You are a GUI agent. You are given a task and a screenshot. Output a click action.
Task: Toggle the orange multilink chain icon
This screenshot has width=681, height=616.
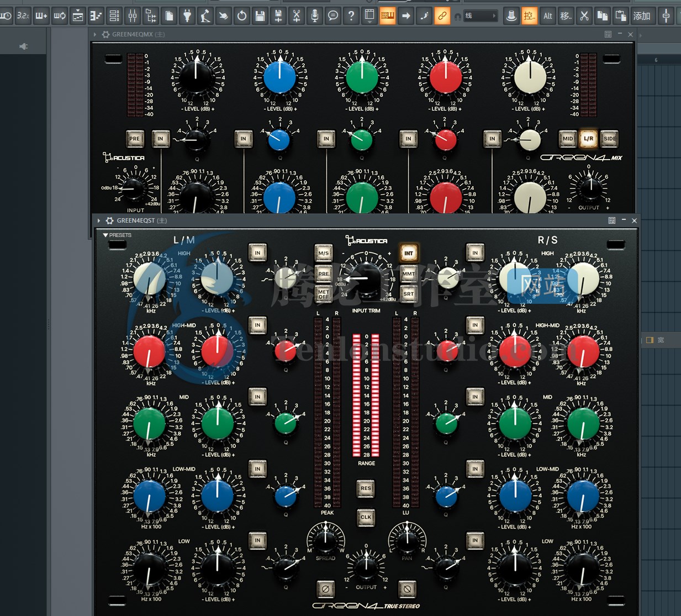[442, 16]
